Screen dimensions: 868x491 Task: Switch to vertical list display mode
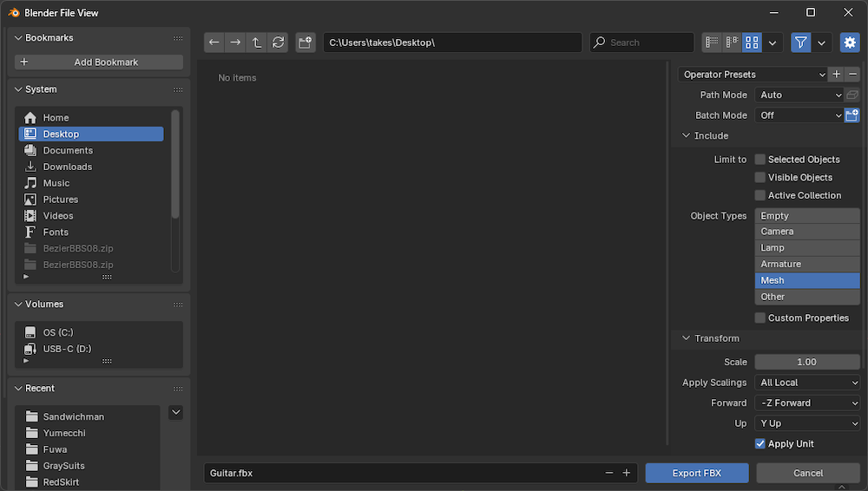pyautogui.click(x=712, y=43)
